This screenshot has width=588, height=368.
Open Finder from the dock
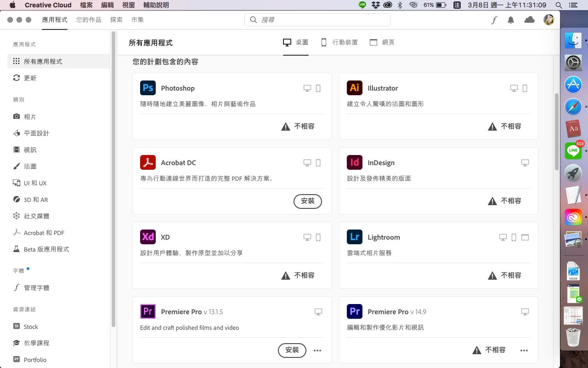coord(573,40)
